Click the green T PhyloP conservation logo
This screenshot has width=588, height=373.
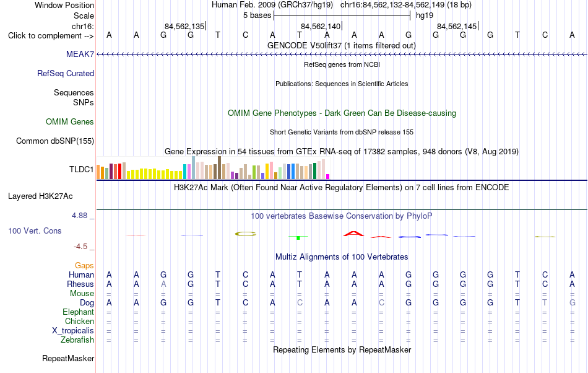(298, 237)
